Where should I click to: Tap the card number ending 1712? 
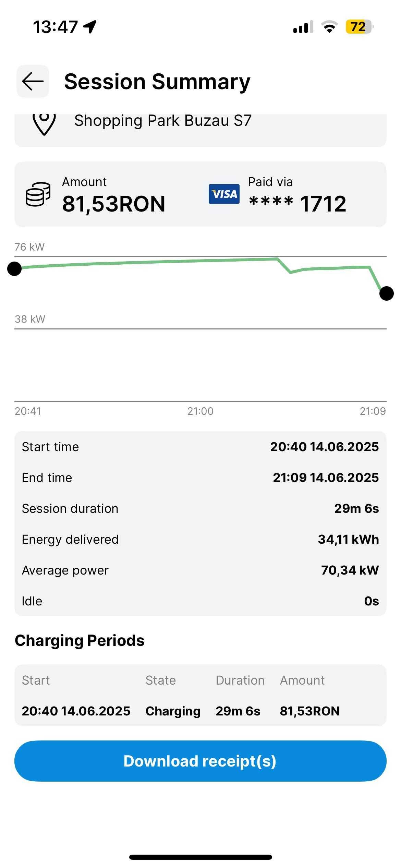click(297, 204)
